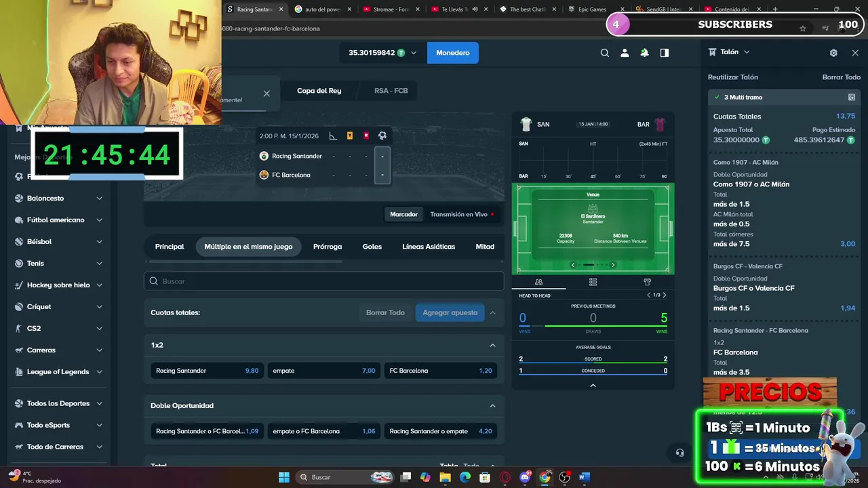Open File Explorer from taskbar

click(445, 477)
